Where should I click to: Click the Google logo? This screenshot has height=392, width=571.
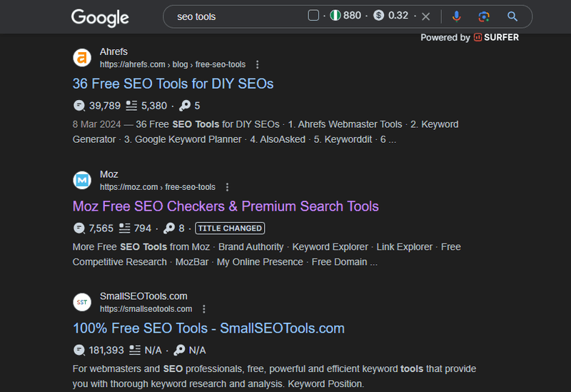(x=100, y=17)
